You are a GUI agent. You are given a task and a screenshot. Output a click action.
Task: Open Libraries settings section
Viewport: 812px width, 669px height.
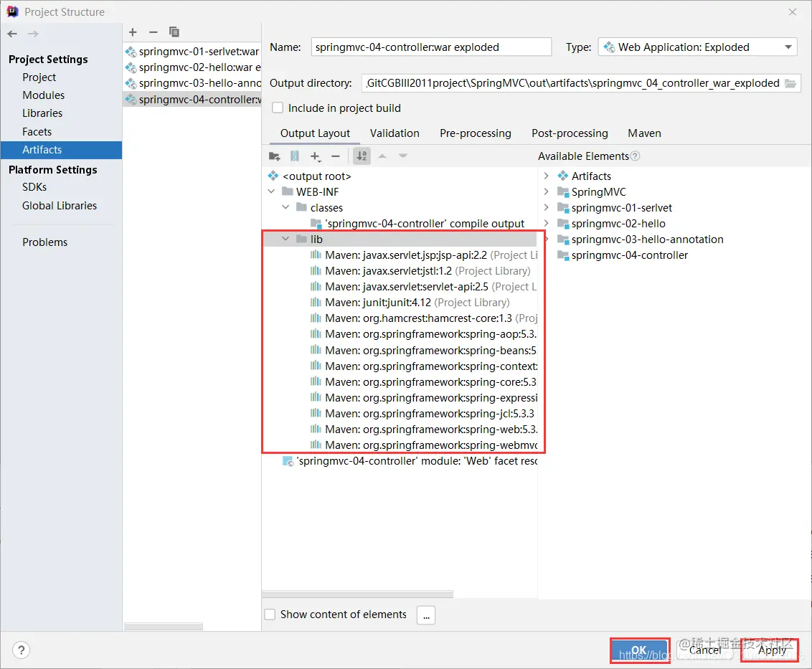point(42,113)
